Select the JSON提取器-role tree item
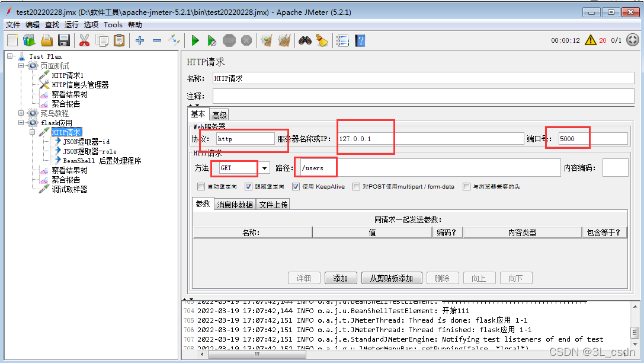Screen dimensions: 644x363 (89, 151)
